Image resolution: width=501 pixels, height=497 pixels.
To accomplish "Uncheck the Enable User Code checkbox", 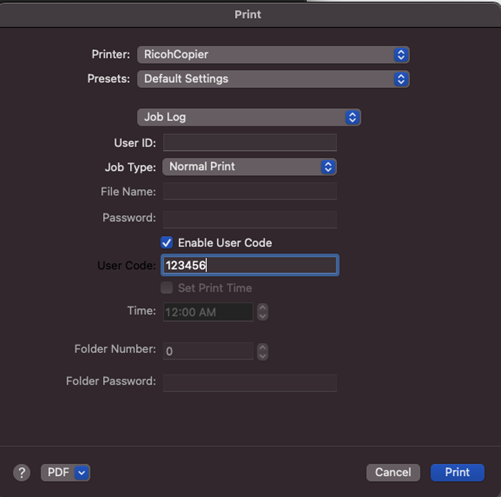I will 167,243.
